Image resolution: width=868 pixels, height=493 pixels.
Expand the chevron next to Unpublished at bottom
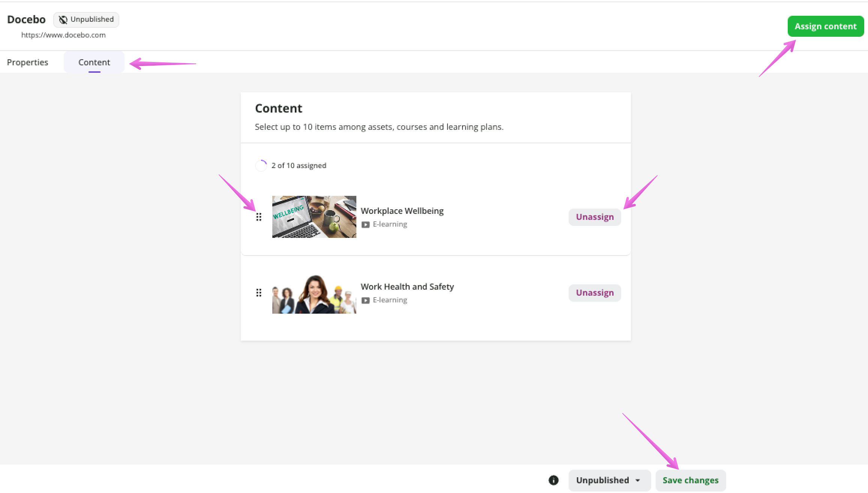point(638,480)
